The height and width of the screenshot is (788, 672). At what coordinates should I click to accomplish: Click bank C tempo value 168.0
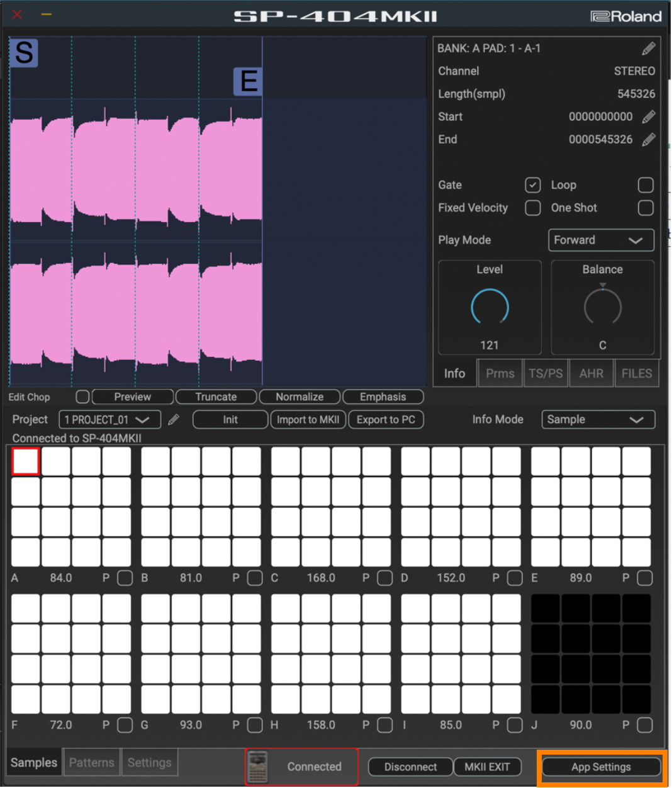click(321, 578)
